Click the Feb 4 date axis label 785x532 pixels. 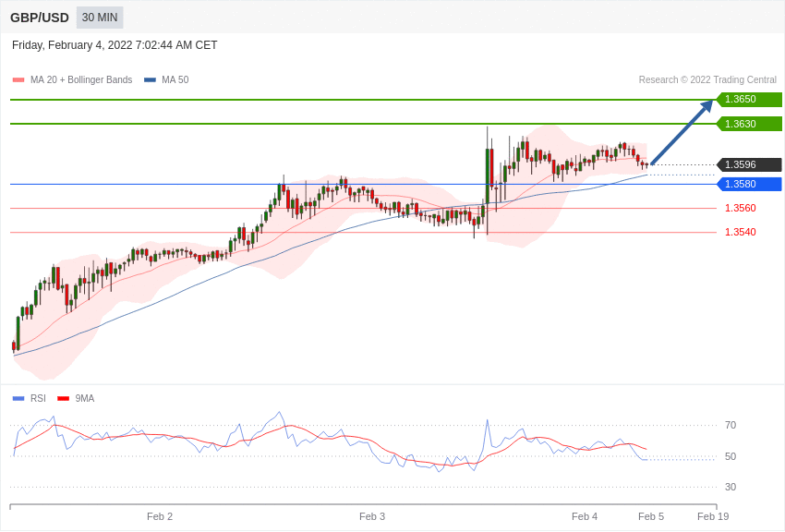tap(585, 516)
